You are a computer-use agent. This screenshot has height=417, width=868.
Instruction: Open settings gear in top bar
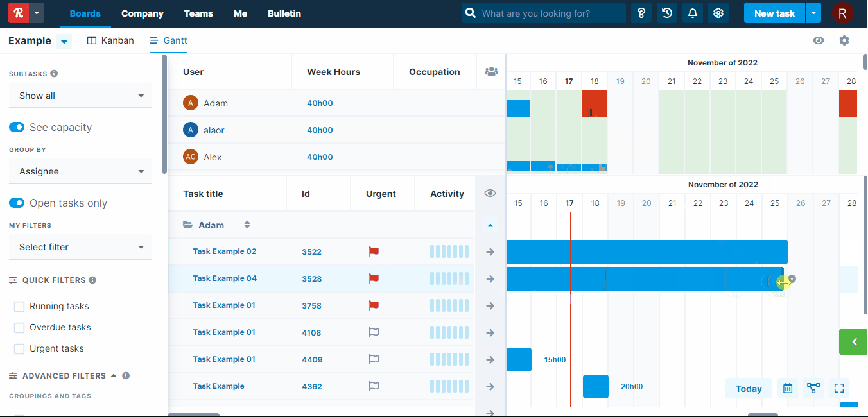tap(718, 13)
